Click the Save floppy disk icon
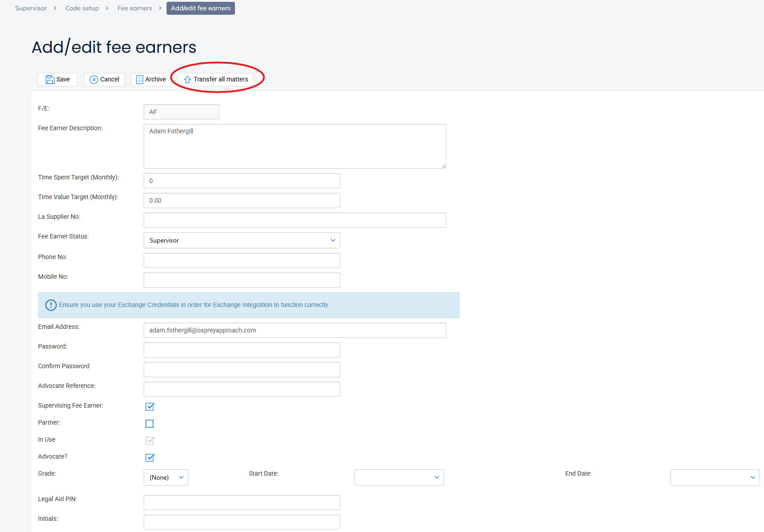Viewport: 764px width, 532px height. (50, 80)
